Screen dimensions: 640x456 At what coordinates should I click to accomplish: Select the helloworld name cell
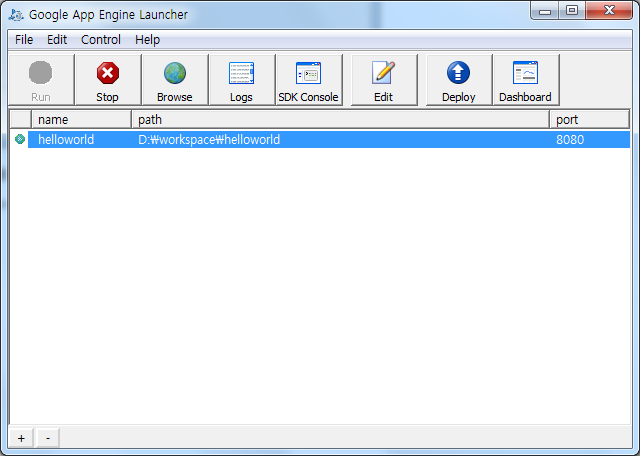click(x=66, y=140)
